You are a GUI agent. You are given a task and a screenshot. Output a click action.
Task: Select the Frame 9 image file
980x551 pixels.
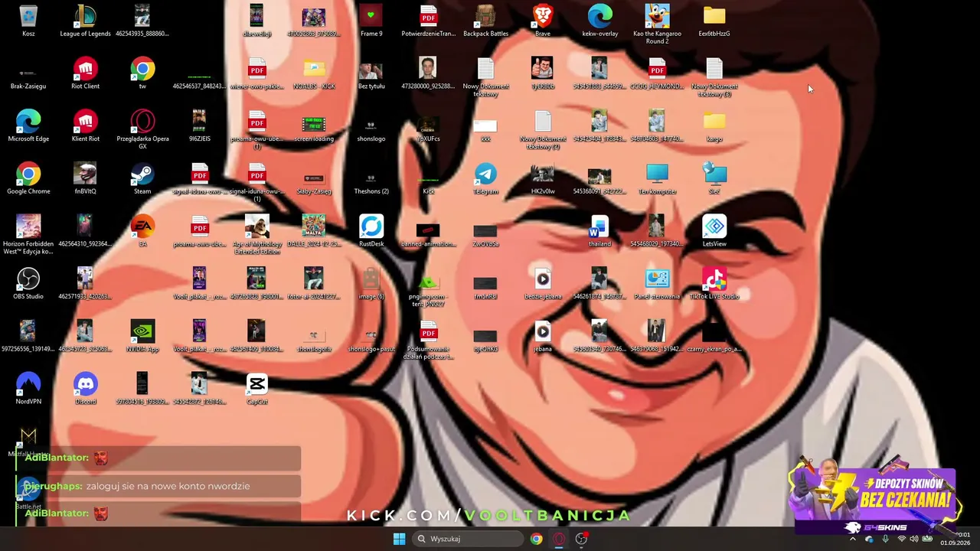[371, 21]
